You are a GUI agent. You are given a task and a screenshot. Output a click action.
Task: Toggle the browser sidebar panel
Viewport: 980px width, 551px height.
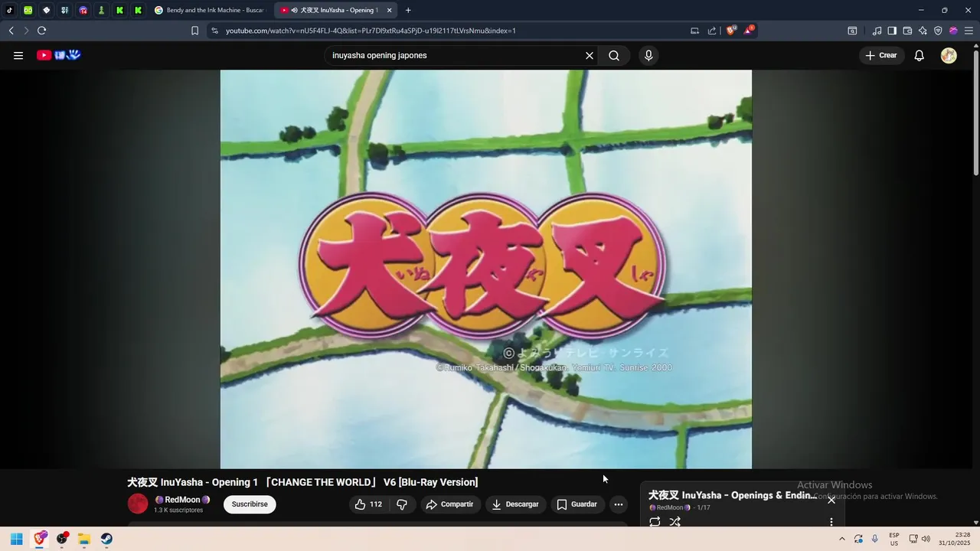892,31
